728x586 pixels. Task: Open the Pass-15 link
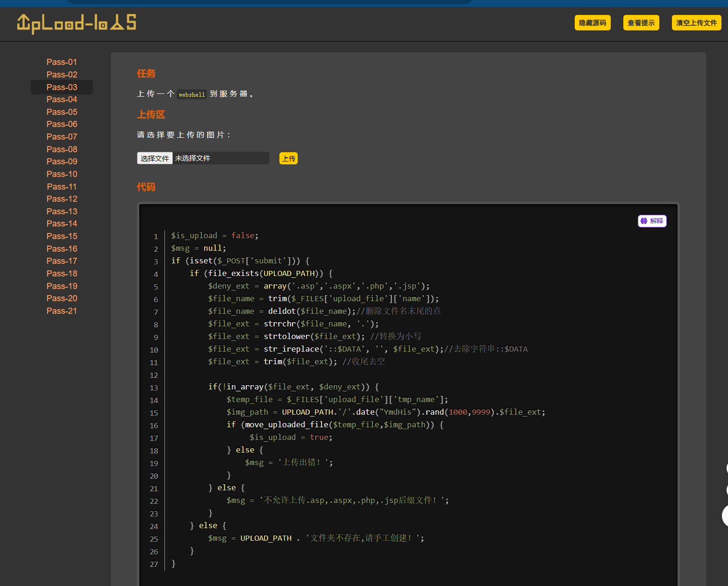pyautogui.click(x=62, y=236)
